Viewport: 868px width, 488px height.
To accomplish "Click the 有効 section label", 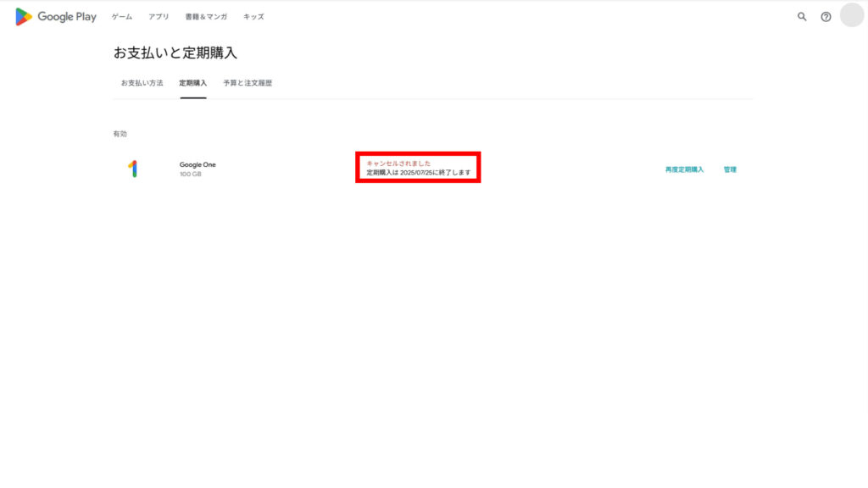I will click(120, 134).
